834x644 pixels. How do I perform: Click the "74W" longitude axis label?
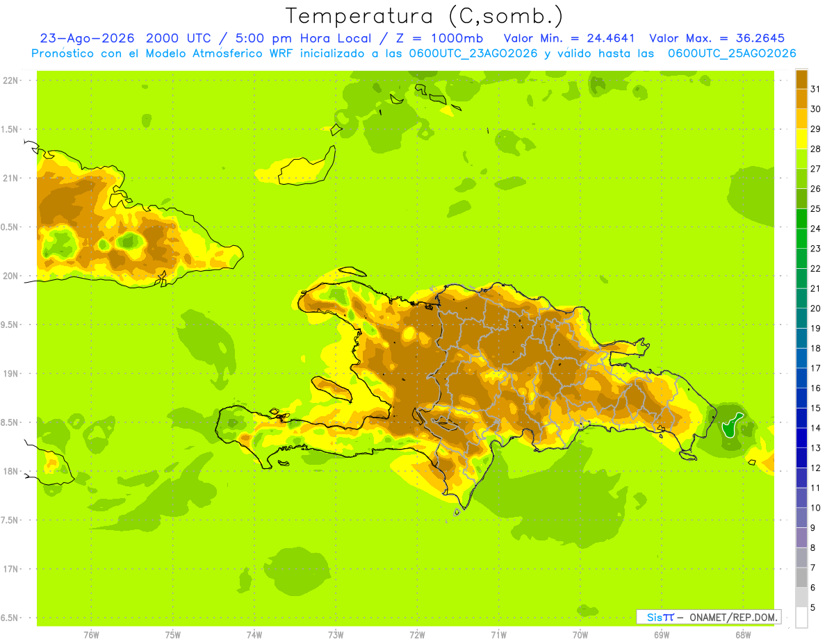coord(254,634)
